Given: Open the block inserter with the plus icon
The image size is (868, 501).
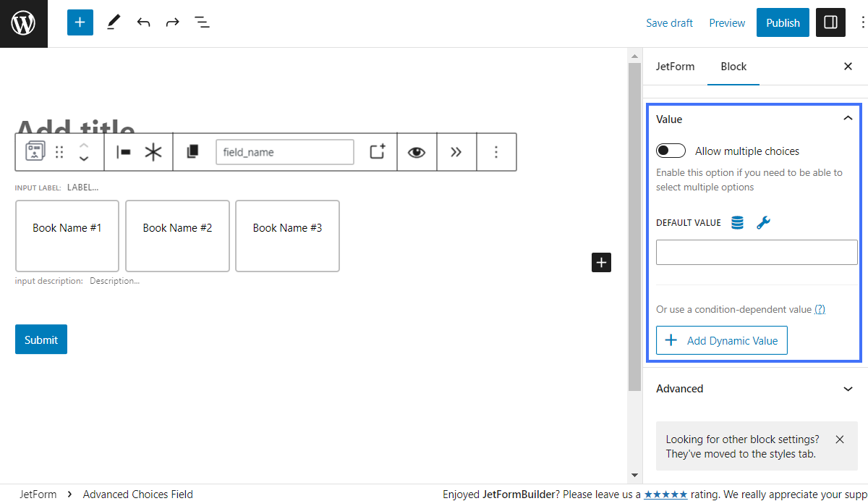Looking at the screenshot, I should tap(80, 22).
